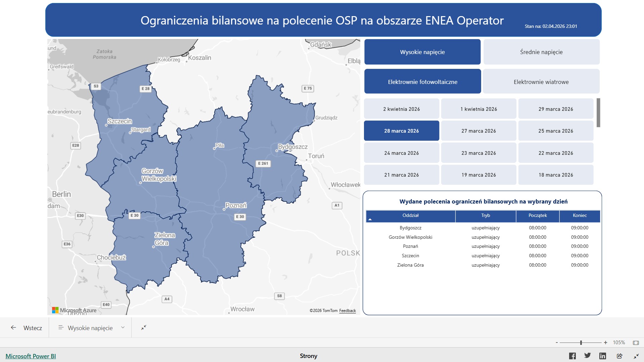Click the map Feedback link

pos(347,311)
